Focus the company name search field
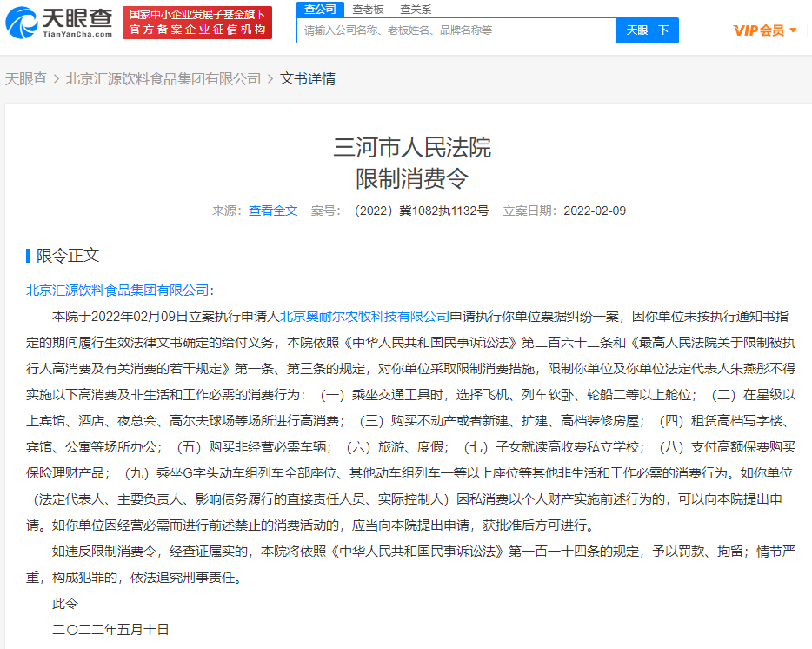 click(456, 30)
